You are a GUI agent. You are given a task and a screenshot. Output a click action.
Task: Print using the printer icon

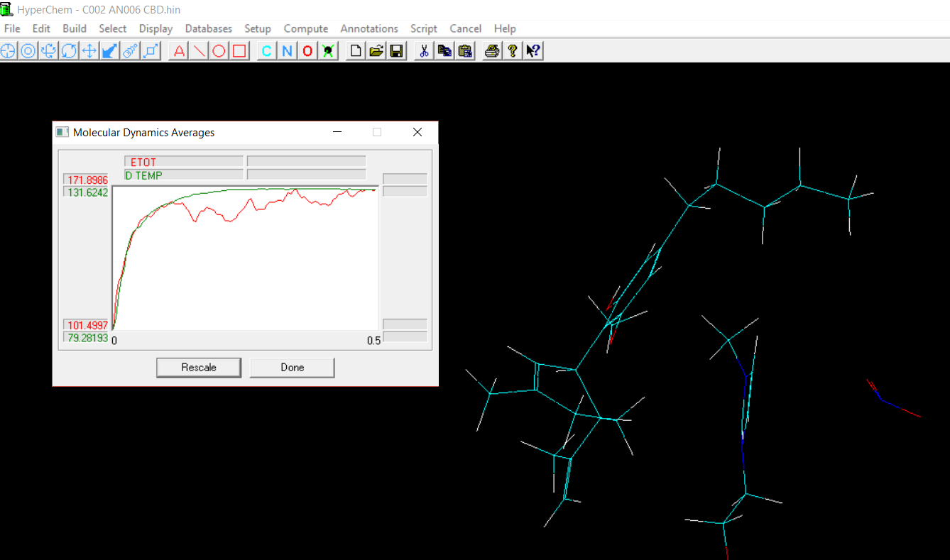click(492, 51)
